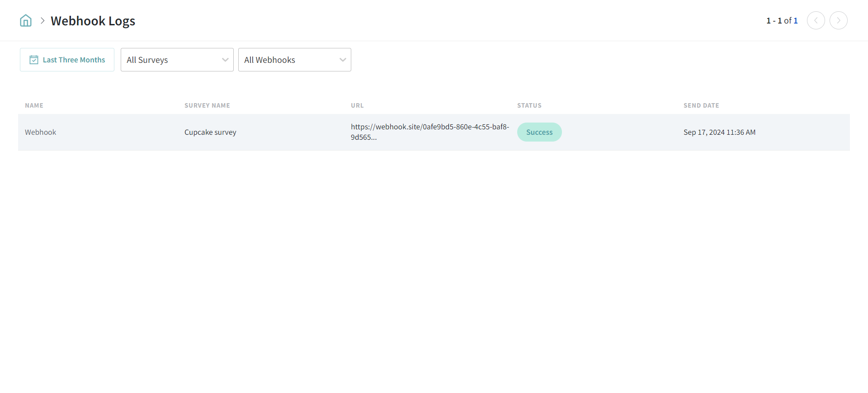The width and height of the screenshot is (868, 393).
Task: Click the Sep 17, 2024 send date
Action: tap(719, 132)
